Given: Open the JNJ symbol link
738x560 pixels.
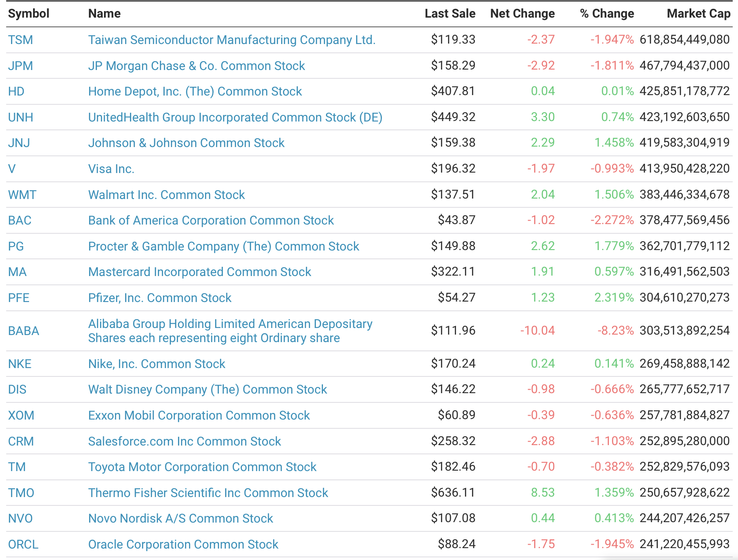Looking at the screenshot, I should [19, 143].
